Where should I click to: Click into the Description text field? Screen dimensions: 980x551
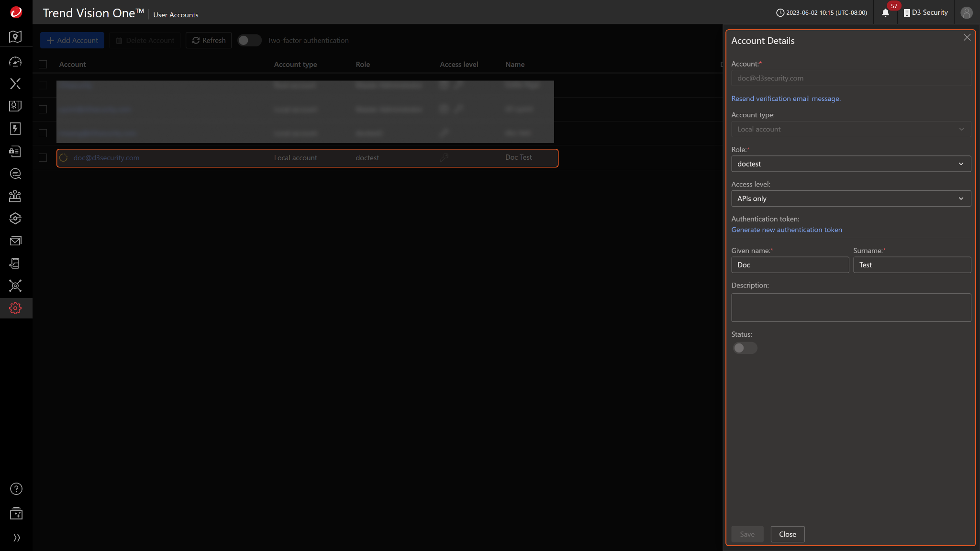click(x=850, y=308)
